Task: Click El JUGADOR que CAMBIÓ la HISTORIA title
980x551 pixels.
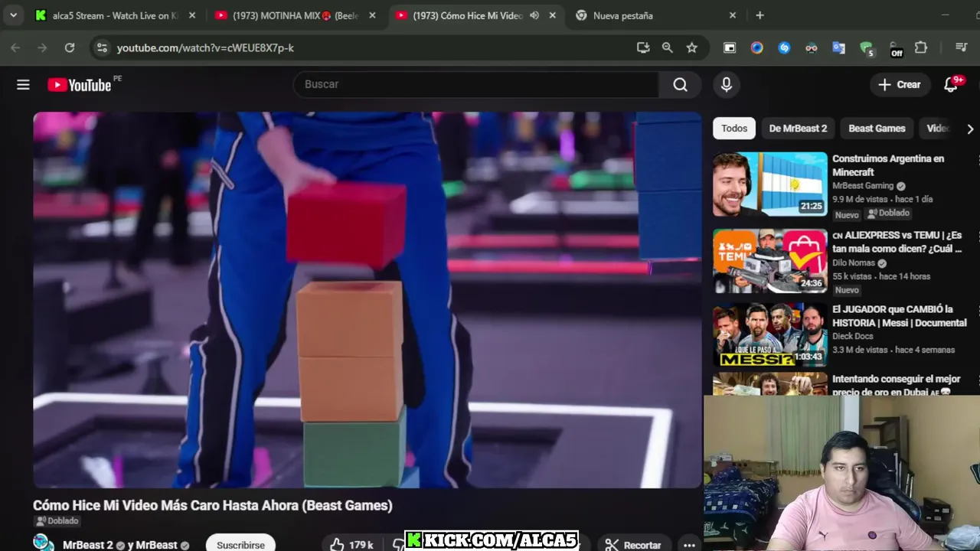Action: click(x=899, y=316)
